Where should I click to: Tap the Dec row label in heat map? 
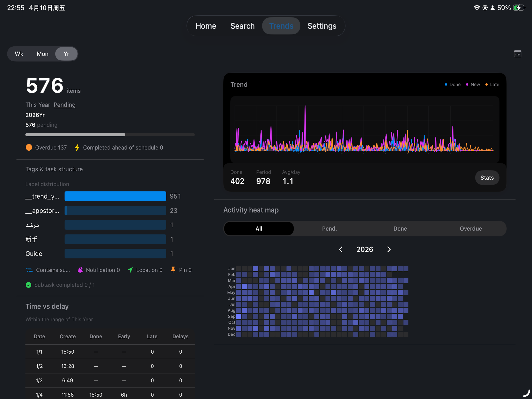tap(231, 334)
